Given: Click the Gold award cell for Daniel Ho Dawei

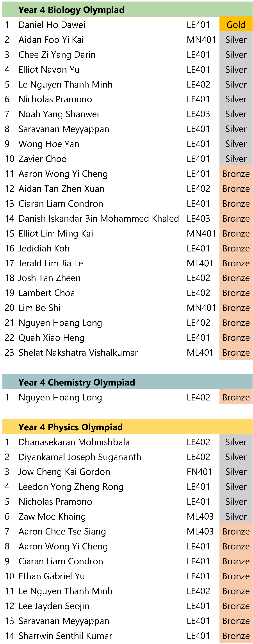Looking at the screenshot, I should click(x=236, y=25).
